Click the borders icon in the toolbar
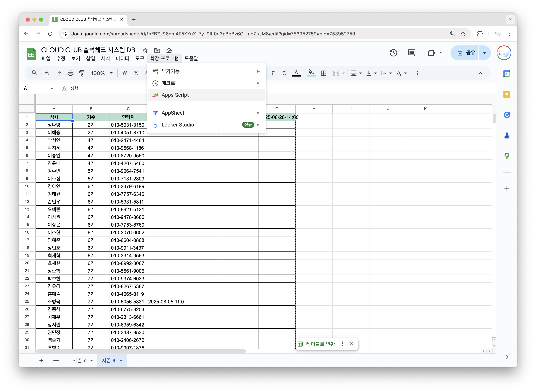This screenshot has height=392, width=536. pos(323,73)
